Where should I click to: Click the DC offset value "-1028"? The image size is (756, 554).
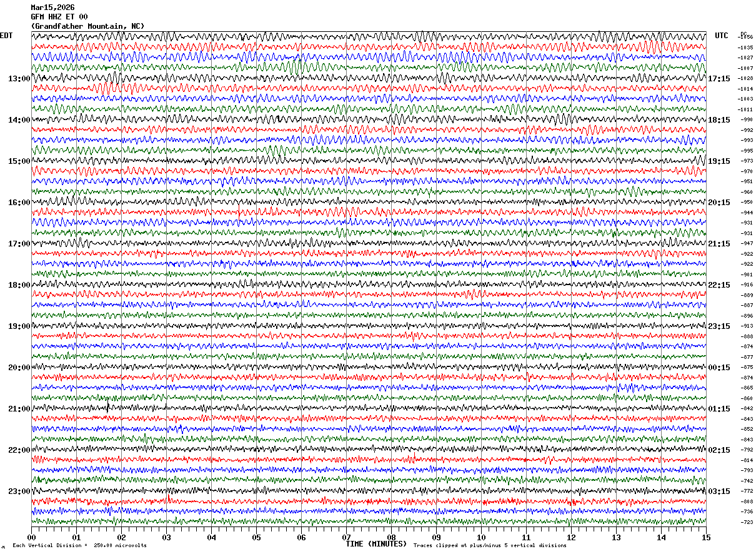(745, 78)
